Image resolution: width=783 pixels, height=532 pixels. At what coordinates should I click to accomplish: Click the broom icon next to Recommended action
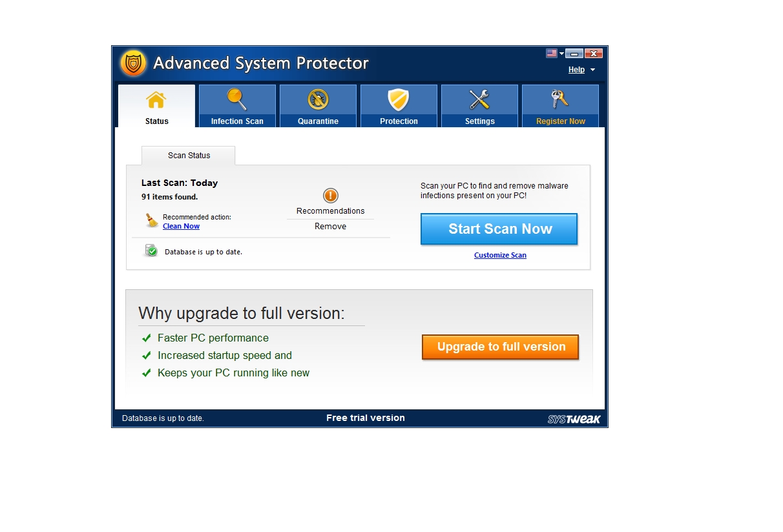[150, 220]
